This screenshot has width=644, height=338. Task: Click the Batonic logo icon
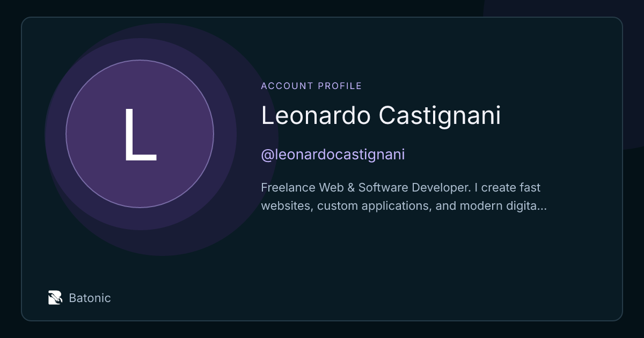pyautogui.click(x=55, y=298)
